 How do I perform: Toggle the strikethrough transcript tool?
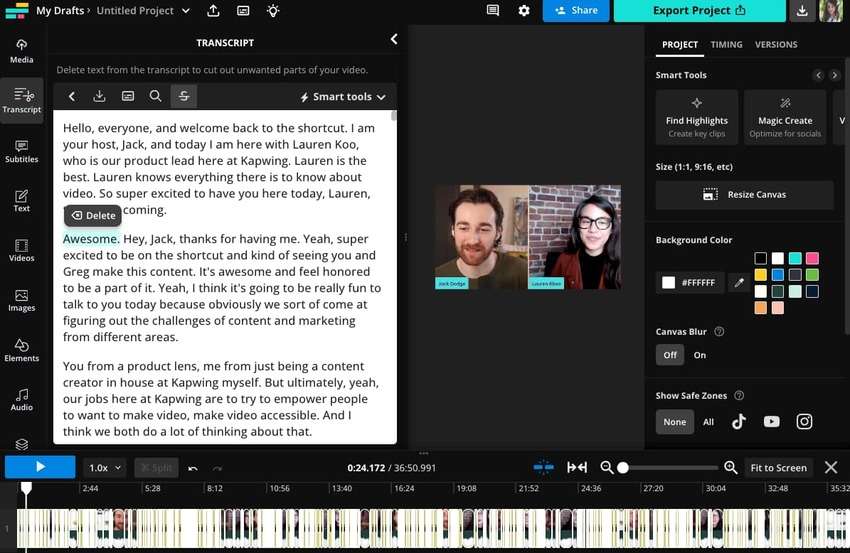click(x=184, y=97)
